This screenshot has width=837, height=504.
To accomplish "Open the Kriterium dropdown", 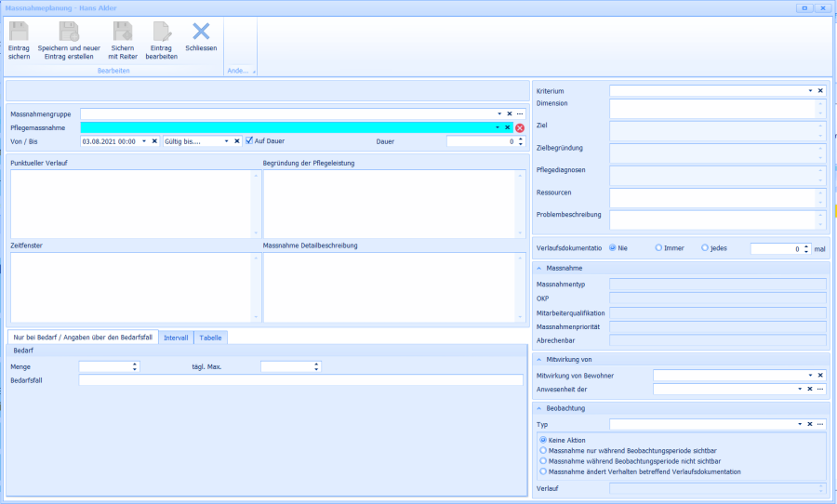I will [x=809, y=90].
